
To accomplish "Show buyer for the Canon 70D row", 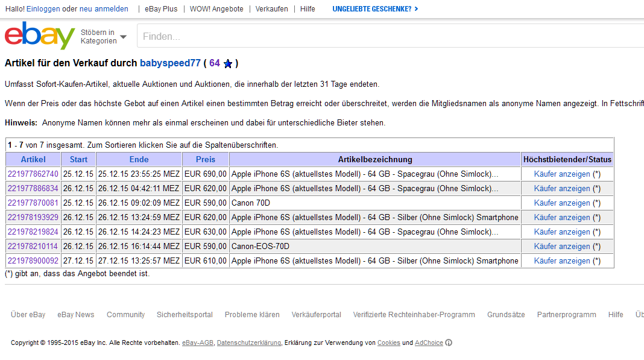I will [562, 203].
